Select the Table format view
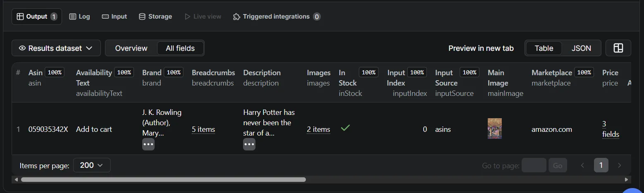The width and height of the screenshot is (644, 193). (544, 48)
